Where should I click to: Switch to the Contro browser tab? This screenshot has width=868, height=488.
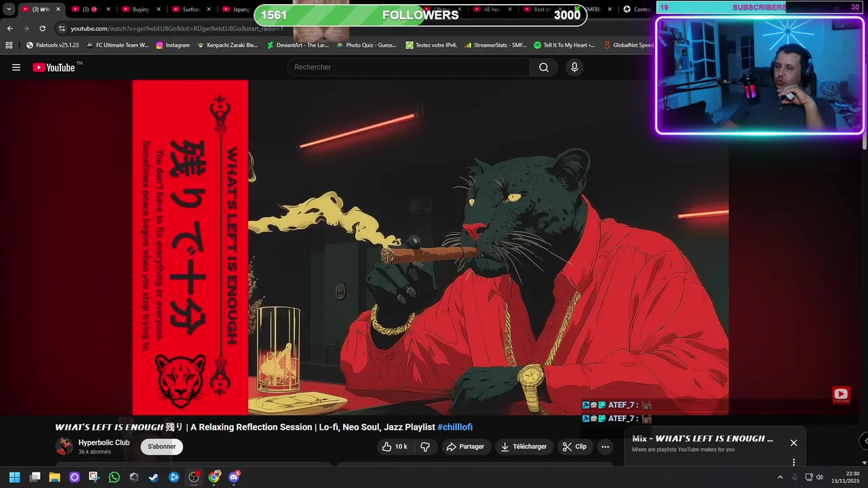pyautogui.click(x=637, y=9)
